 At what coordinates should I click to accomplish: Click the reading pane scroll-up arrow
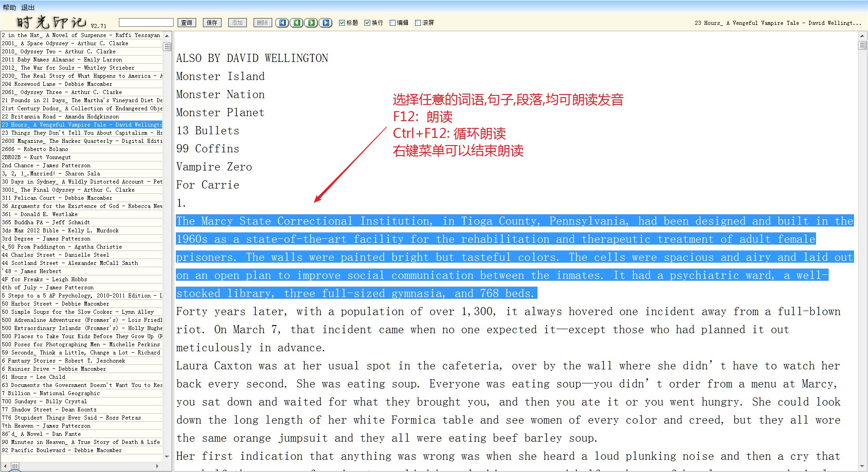coord(862,36)
